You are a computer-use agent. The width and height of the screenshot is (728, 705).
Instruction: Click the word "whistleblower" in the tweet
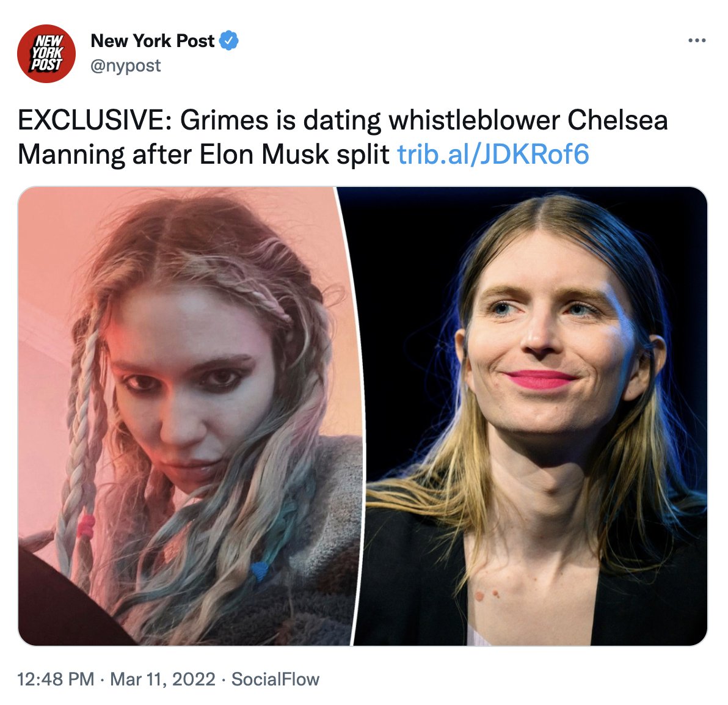(x=474, y=120)
